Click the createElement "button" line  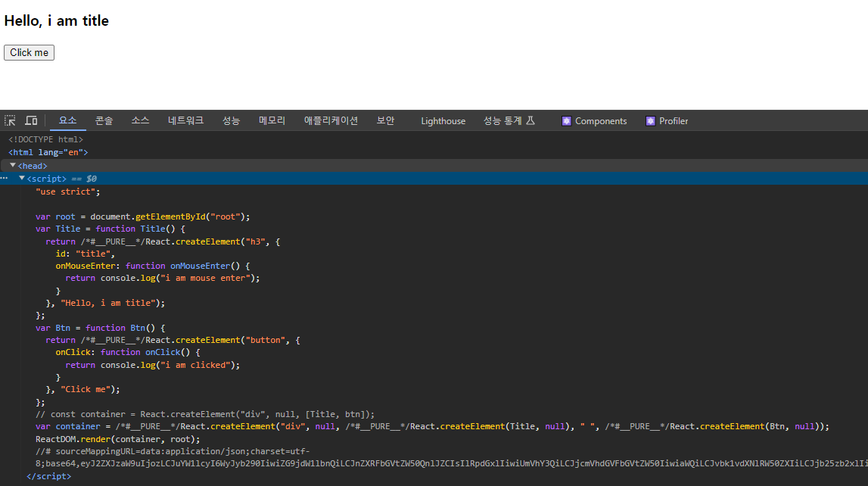click(x=173, y=340)
